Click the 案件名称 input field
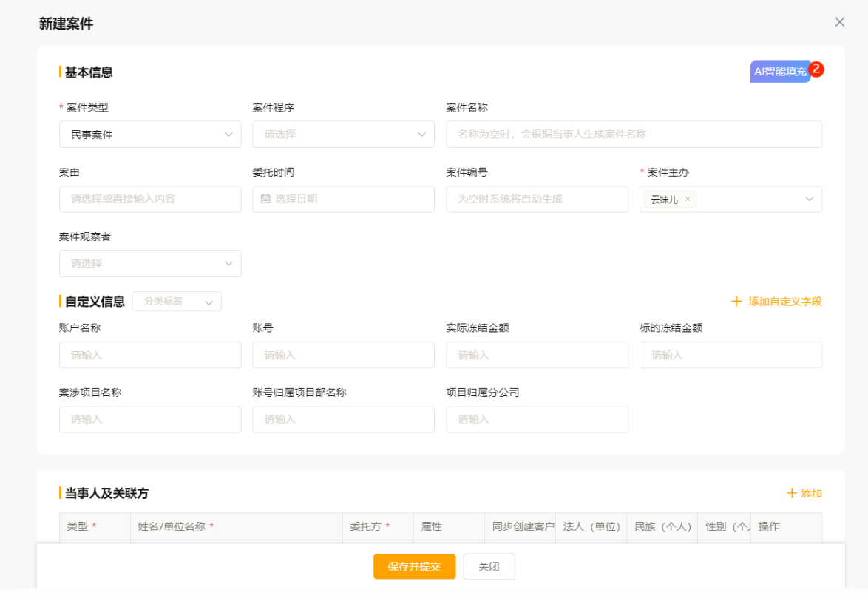 (x=634, y=135)
